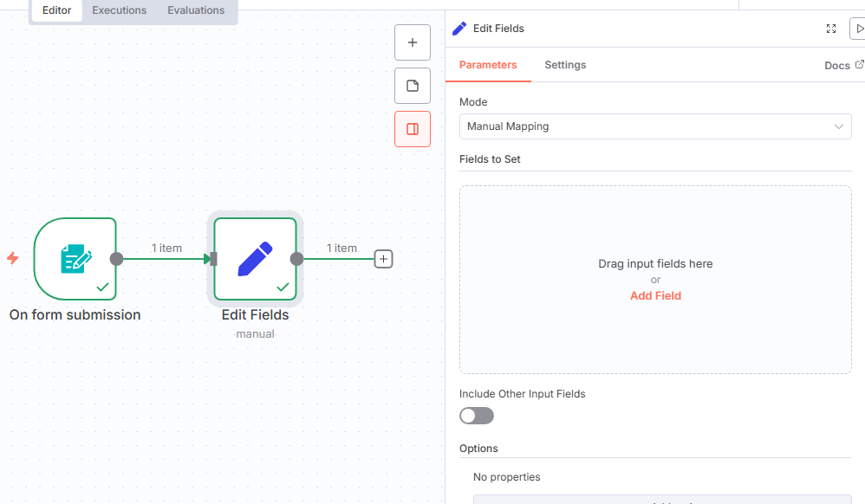Click the execute step play button
The width and height of the screenshot is (865, 504).
tap(858, 29)
